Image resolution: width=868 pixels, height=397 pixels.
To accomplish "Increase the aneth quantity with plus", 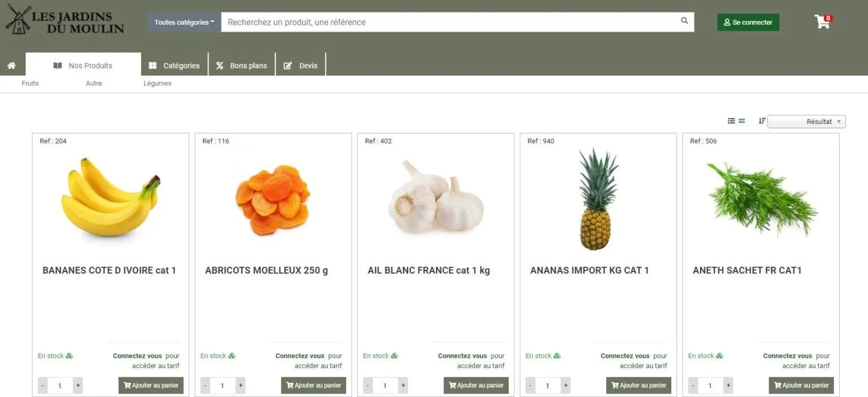I will click(x=728, y=386).
